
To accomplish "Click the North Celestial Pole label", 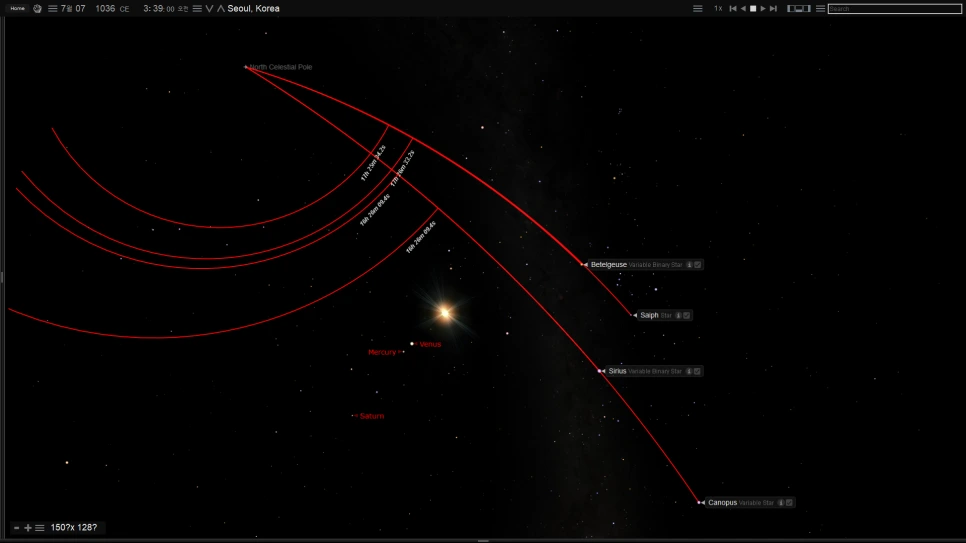I will click(281, 67).
